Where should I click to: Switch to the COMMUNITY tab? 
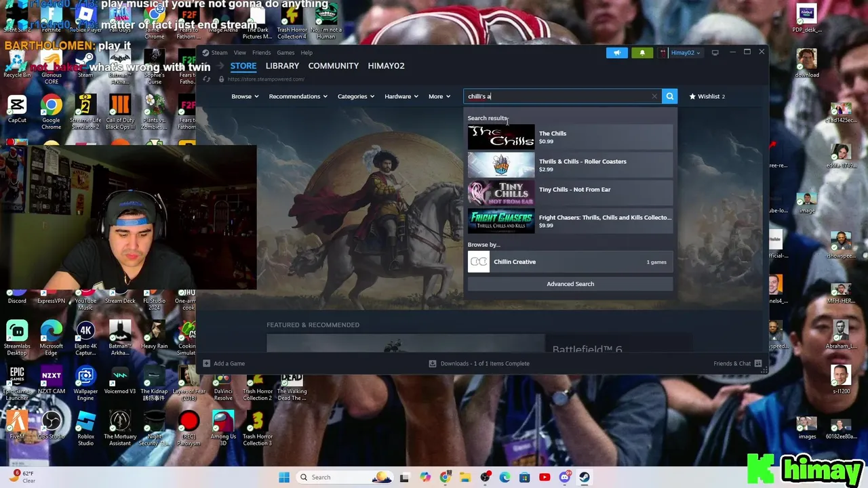[333, 66]
